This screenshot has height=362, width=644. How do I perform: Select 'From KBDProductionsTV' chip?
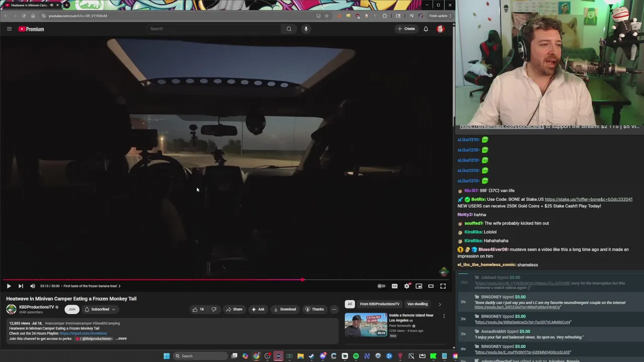(379, 304)
